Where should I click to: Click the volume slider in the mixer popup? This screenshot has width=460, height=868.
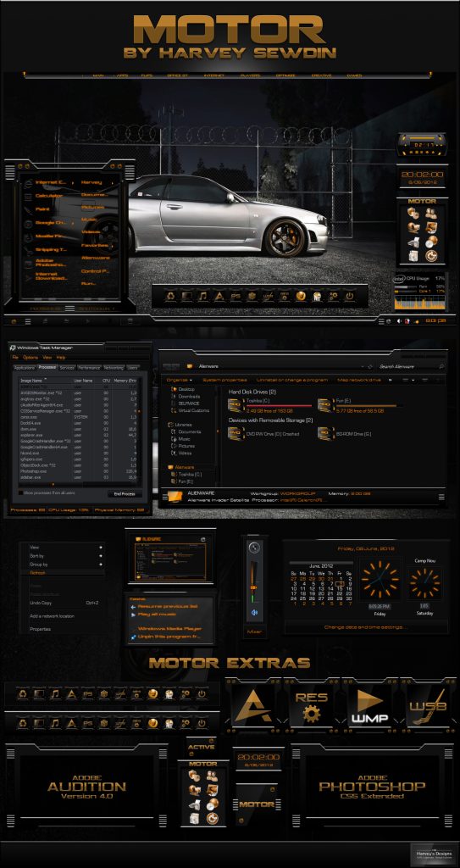[254, 587]
